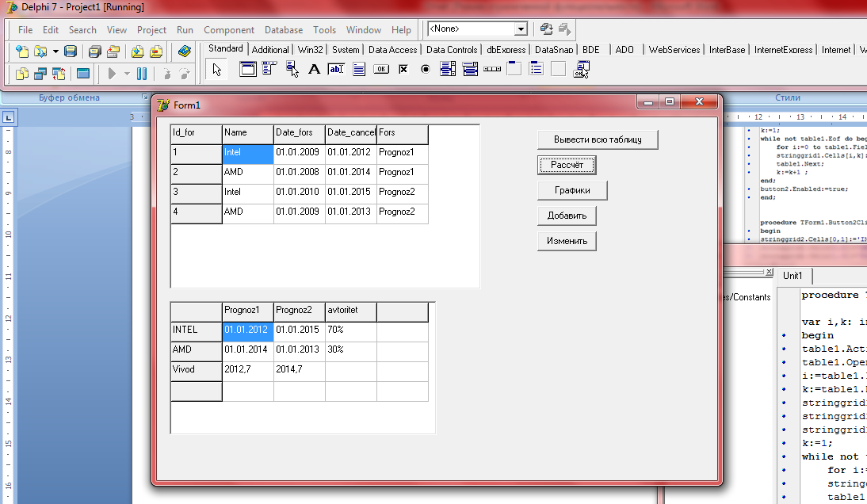Select the Memo component icon
Screen dimensions: 867x504
tap(359, 69)
